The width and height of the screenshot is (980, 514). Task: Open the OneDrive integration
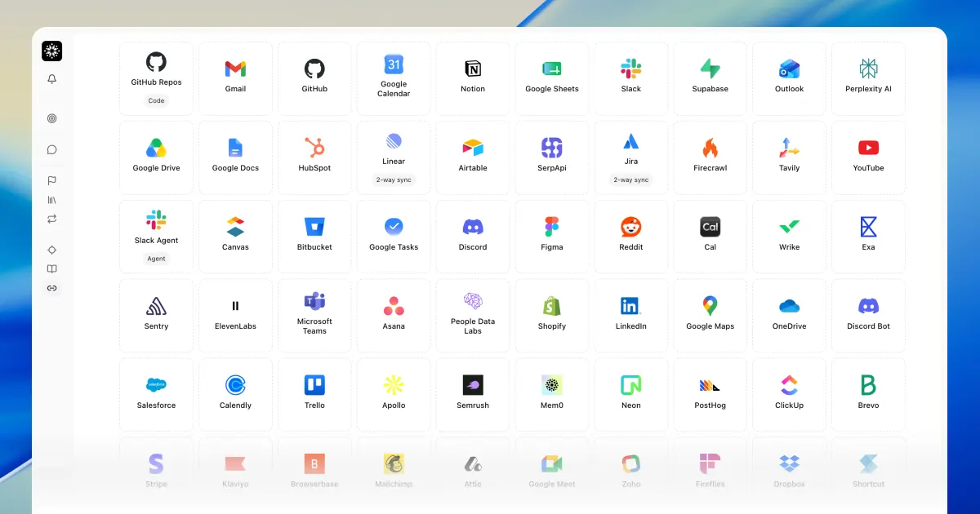[x=790, y=316]
